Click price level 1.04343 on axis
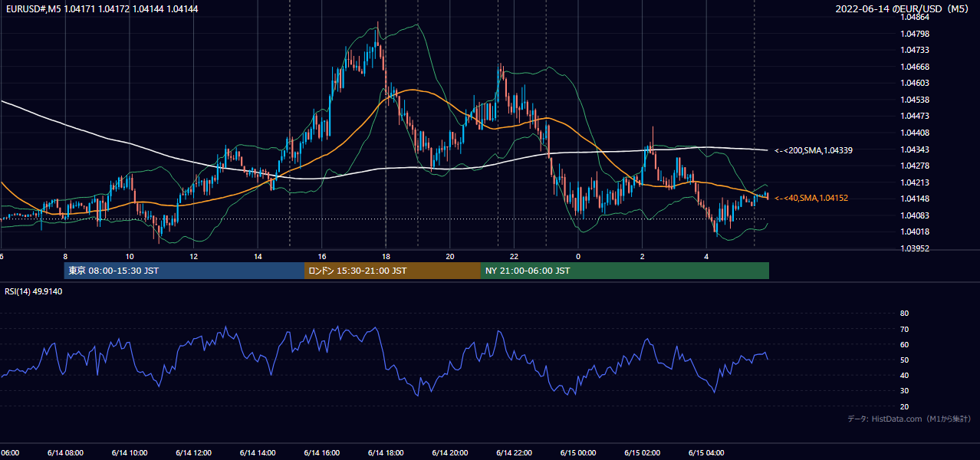This screenshot has height=460, width=980. point(914,149)
